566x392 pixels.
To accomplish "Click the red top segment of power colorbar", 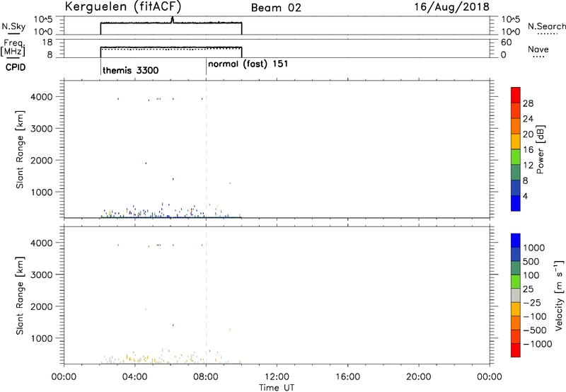I will [x=516, y=95].
